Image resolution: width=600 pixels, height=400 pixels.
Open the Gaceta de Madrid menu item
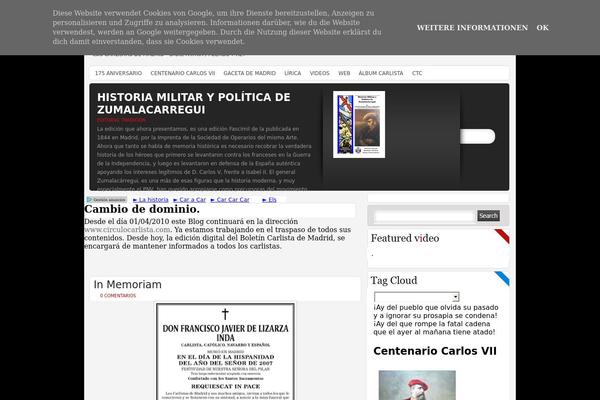click(x=249, y=73)
